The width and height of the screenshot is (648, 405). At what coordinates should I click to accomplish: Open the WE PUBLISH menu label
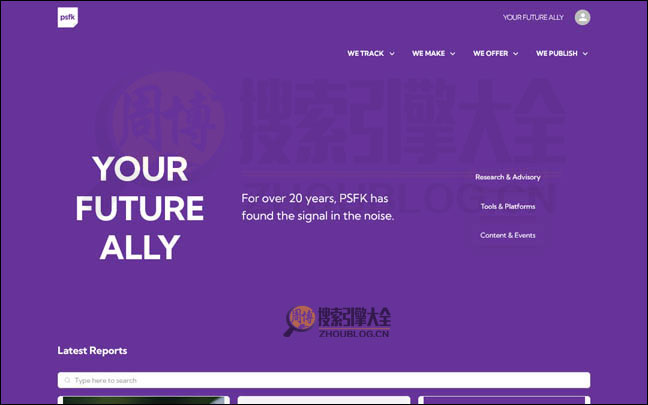(557, 53)
